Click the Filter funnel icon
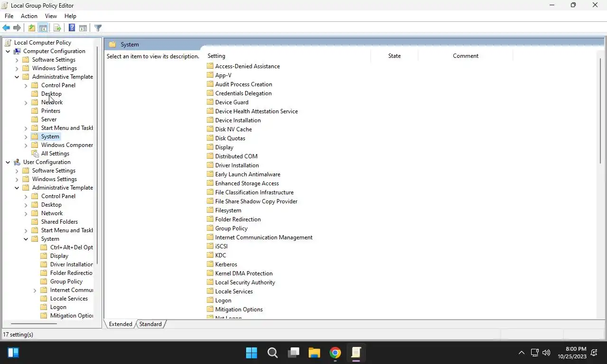The height and width of the screenshot is (364, 607). tap(98, 28)
